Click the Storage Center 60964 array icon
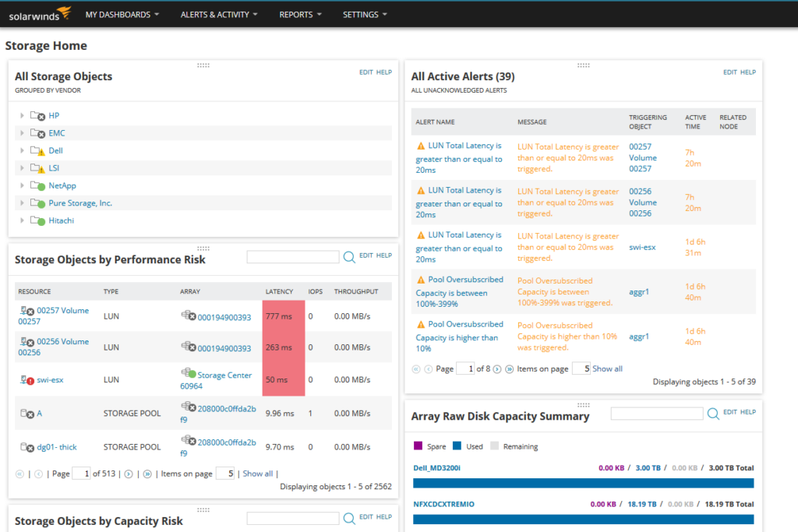The image size is (798, 532). click(x=189, y=373)
